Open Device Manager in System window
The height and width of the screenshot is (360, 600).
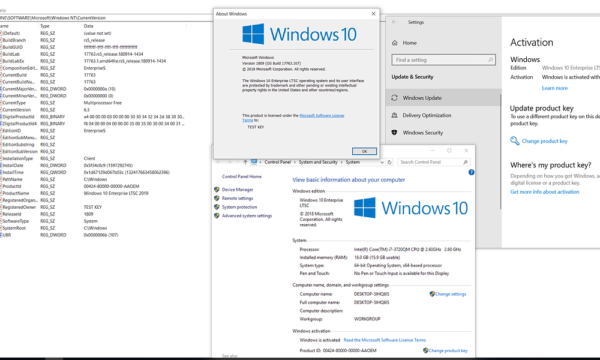237,189
